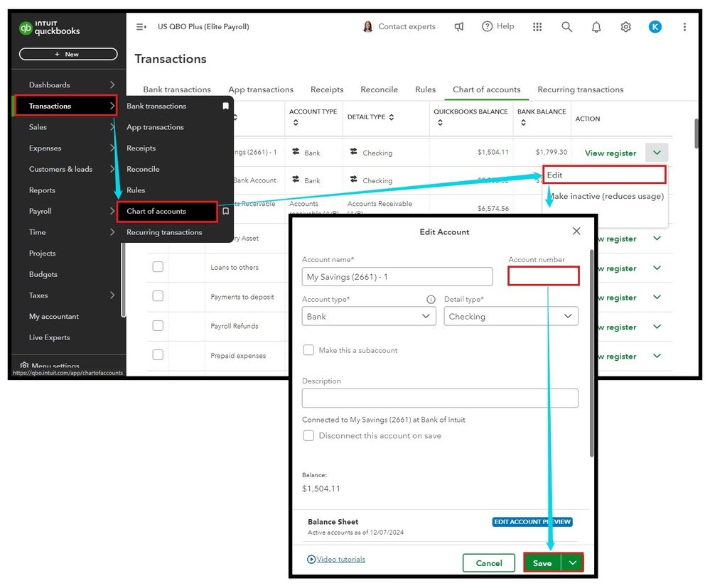Click the Contact experts link
Image resolution: width=710 pixels, height=588 pixels.
(x=407, y=27)
